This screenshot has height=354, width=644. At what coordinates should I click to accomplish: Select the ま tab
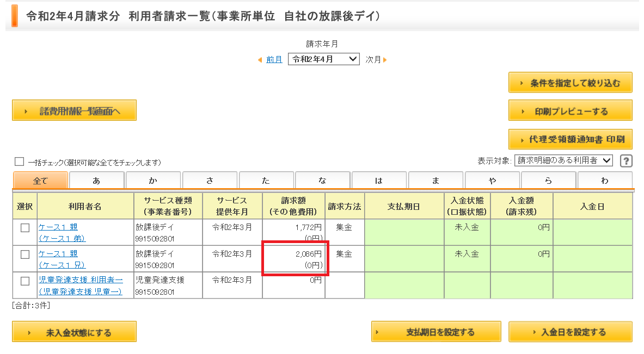[x=436, y=181]
